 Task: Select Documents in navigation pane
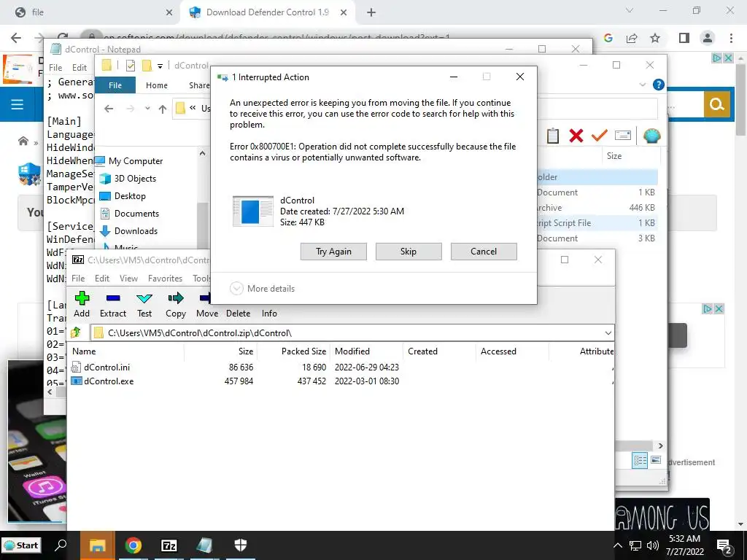pos(136,214)
